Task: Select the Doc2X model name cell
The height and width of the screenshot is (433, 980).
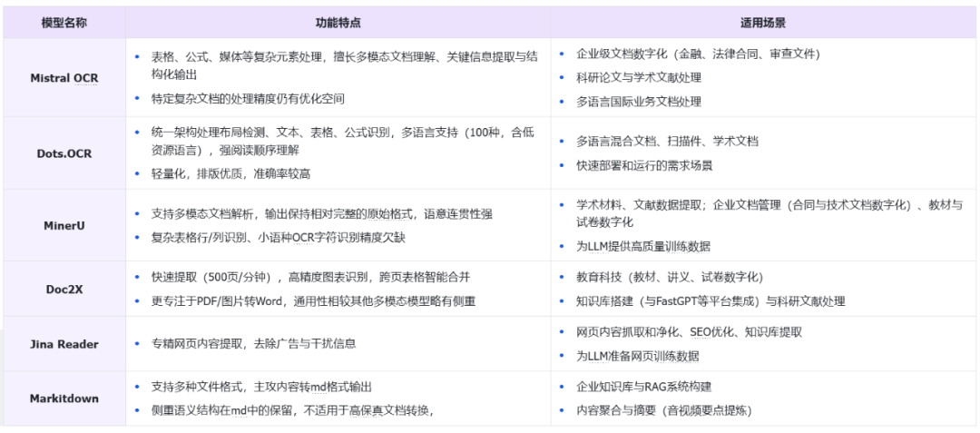Action: coord(64,290)
